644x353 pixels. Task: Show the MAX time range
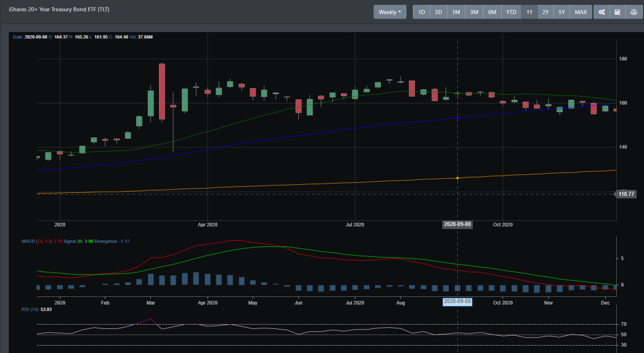(x=581, y=12)
